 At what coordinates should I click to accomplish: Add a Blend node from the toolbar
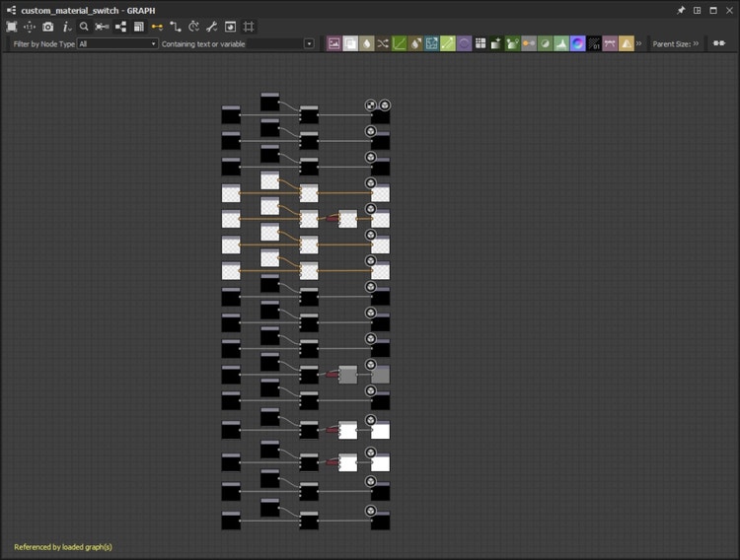[350, 44]
